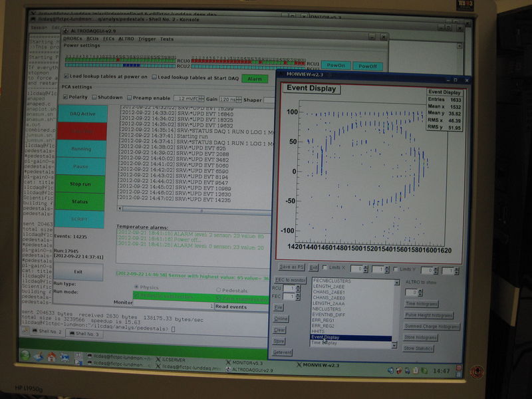The width and height of the screenshot is (532, 399).
Task: Click the Store button in MONVIEW
Action: click(x=279, y=341)
